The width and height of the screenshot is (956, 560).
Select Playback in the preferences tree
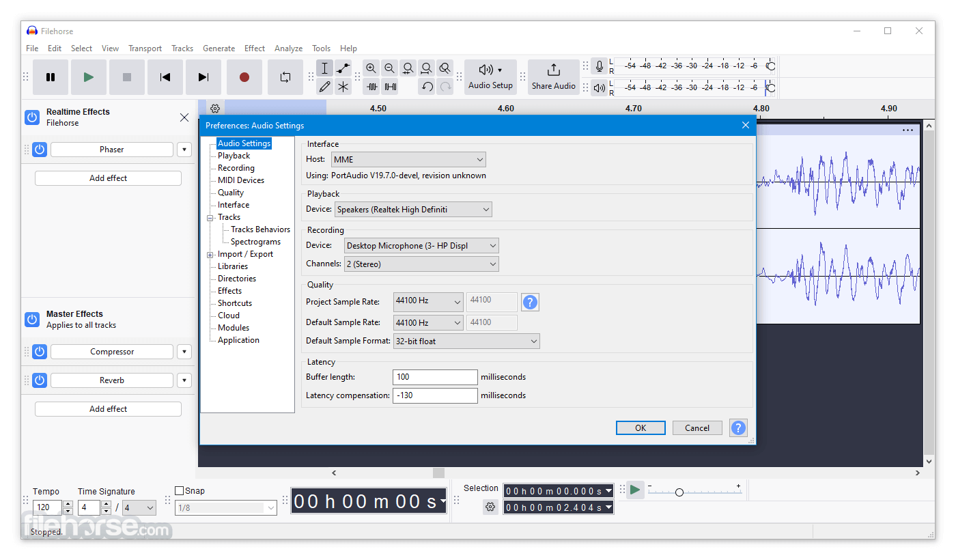coord(234,156)
